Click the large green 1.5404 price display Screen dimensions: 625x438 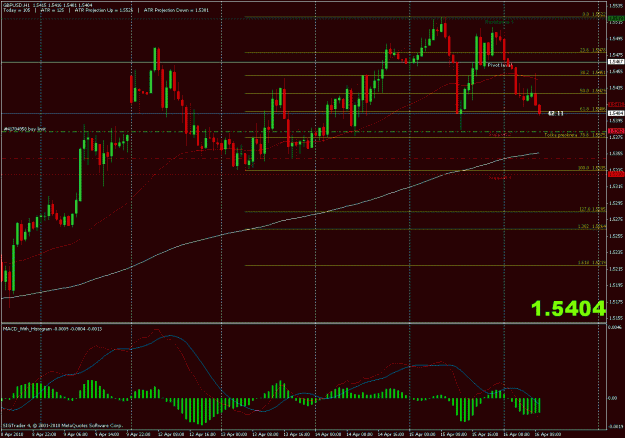pyautogui.click(x=568, y=309)
